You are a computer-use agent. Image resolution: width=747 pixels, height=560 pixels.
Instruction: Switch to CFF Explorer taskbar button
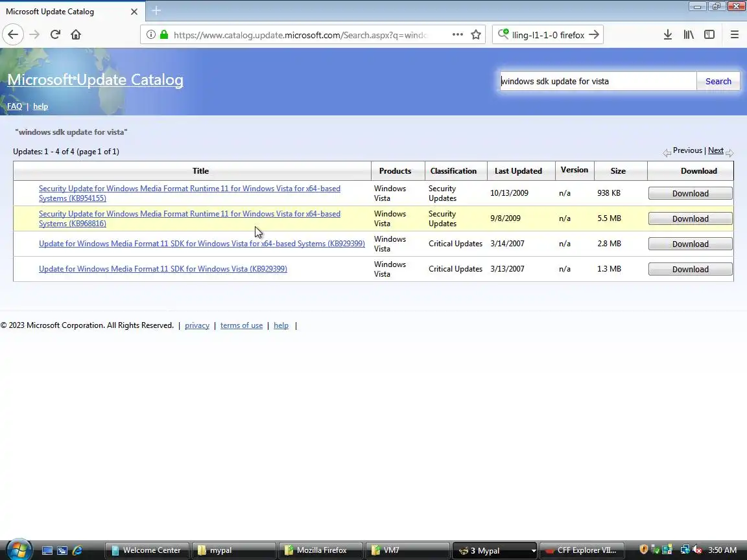(582, 550)
